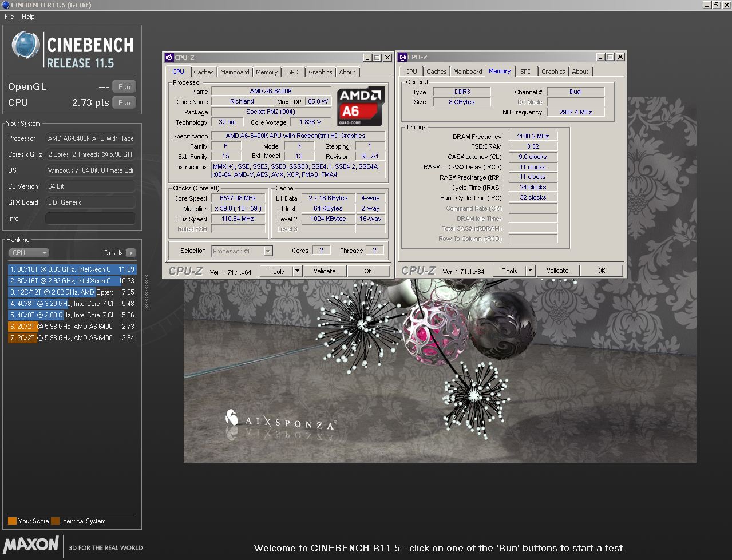Click the CPU-Z icon in left window title bar
This screenshot has width=732, height=560.
(169, 57)
